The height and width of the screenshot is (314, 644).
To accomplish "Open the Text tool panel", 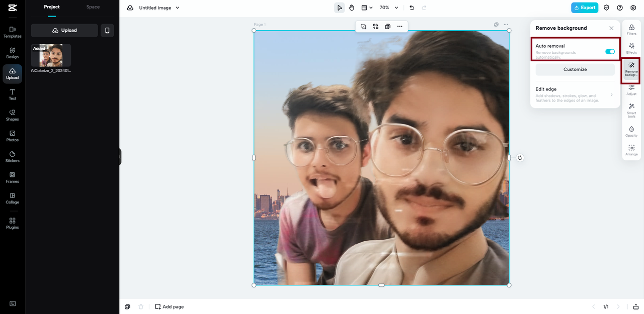I will click(x=13, y=94).
